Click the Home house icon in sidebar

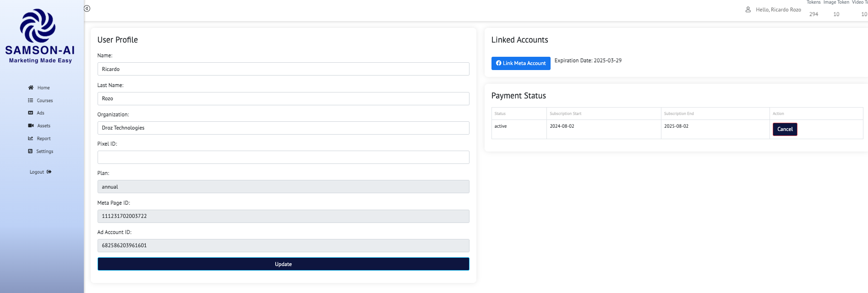[x=31, y=87]
